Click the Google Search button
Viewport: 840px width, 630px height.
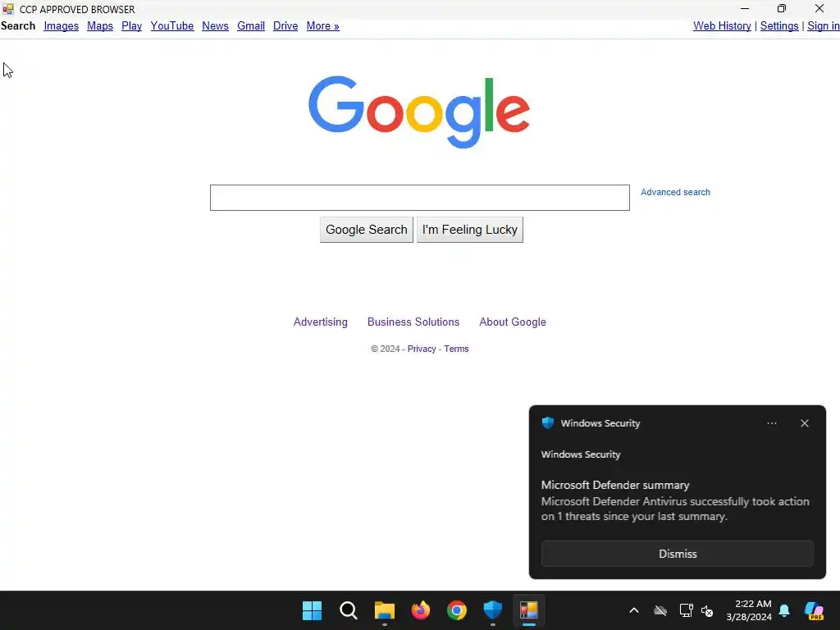367,230
